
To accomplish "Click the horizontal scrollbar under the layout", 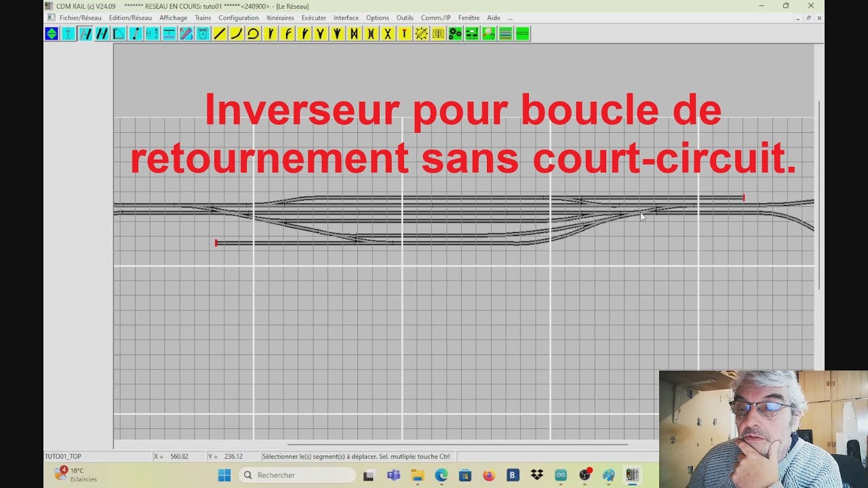I will [458, 445].
